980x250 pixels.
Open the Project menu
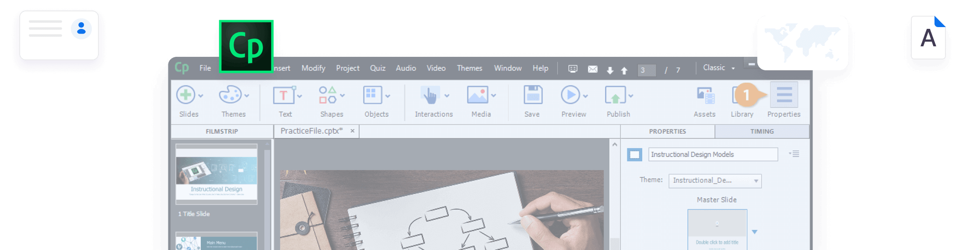click(x=348, y=68)
